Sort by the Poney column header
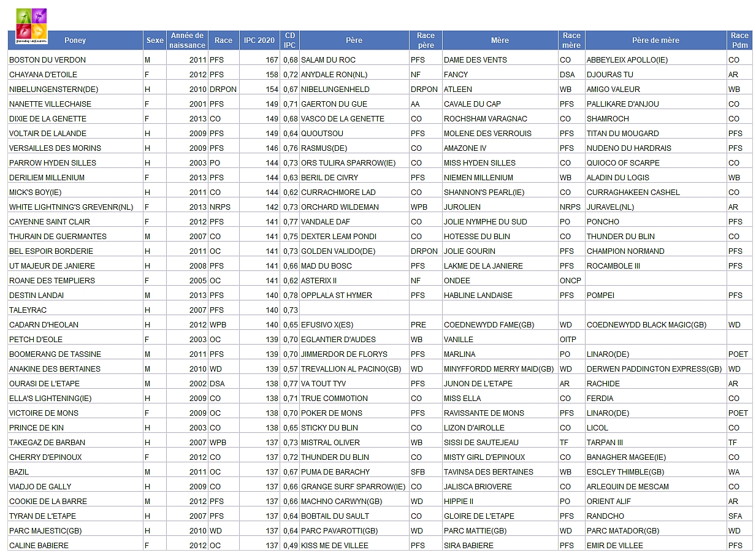756x558 pixels. tap(75, 40)
